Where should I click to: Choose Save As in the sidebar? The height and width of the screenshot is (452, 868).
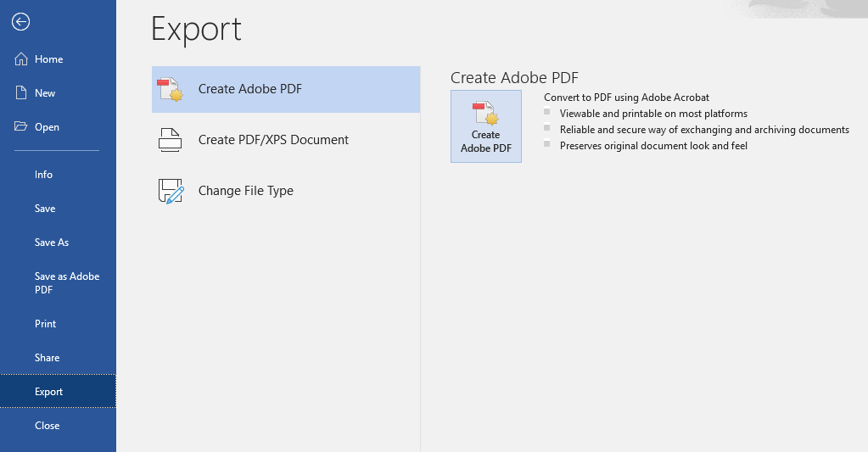click(x=59, y=243)
